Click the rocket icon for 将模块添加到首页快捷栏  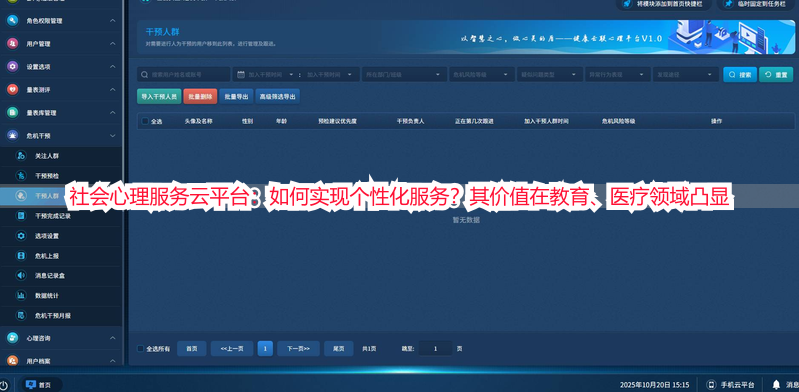pyautogui.click(x=628, y=3)
